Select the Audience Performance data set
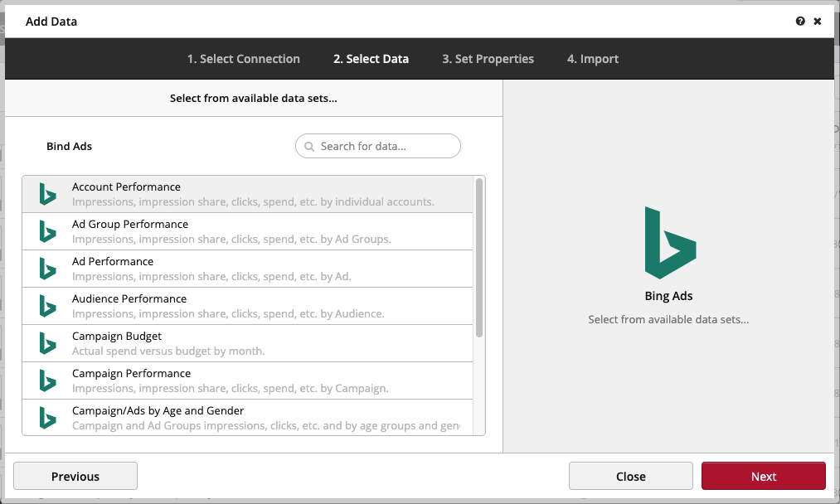Screen dimensions: 840x504 (247, 306)
